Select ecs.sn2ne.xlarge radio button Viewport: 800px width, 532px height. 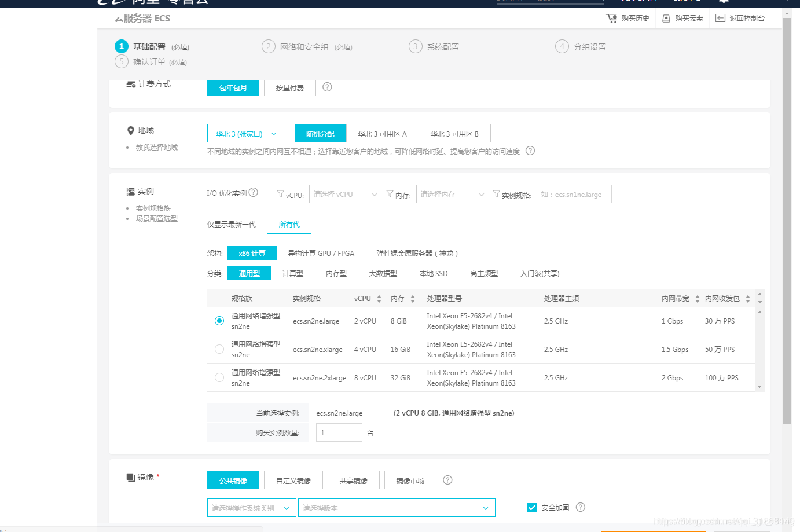(x=219, y=349)
